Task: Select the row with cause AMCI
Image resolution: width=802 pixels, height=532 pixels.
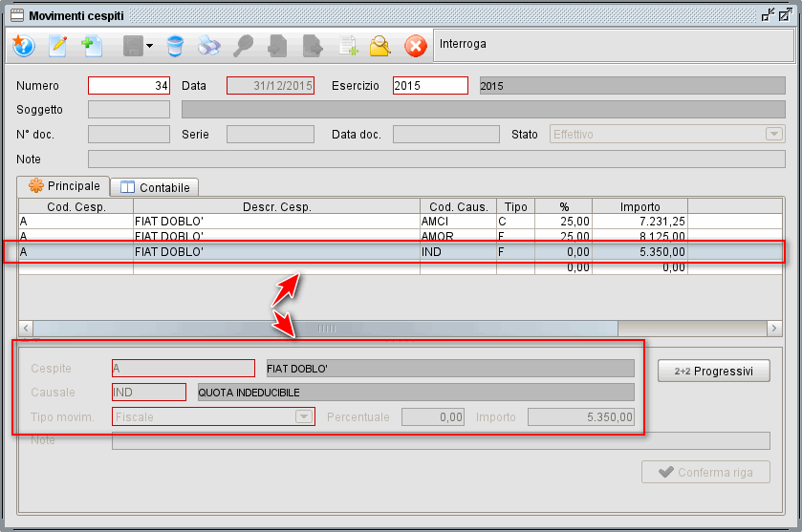Action: 401,221
